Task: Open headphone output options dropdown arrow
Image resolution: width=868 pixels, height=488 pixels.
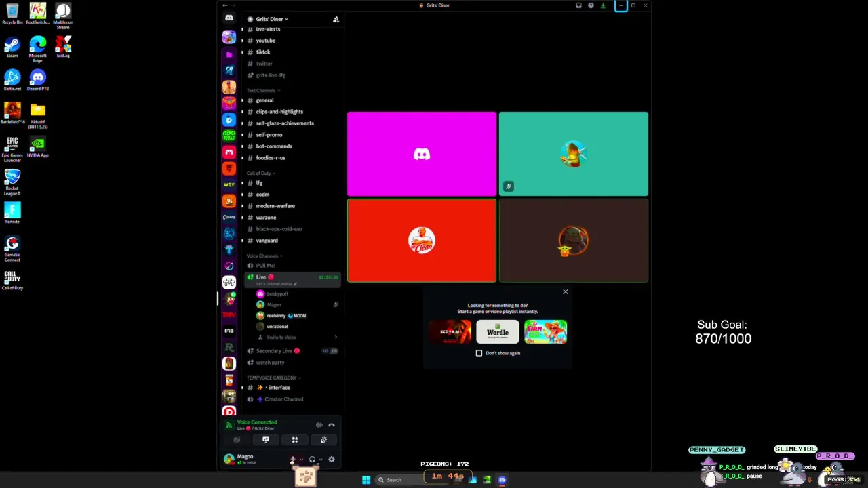Action: click(x=320, y=460)
